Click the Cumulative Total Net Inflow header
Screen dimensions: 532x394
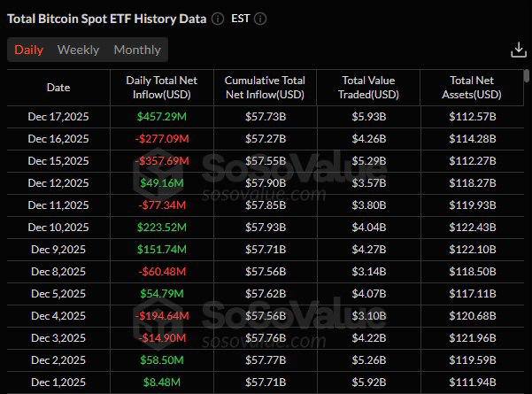[265, 88]
